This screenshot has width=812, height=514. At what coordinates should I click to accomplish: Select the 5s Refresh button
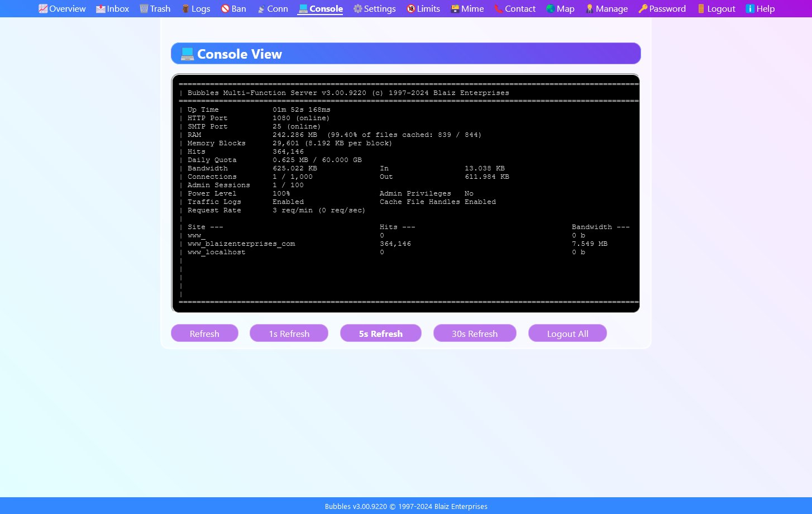[x=381, y=334]
